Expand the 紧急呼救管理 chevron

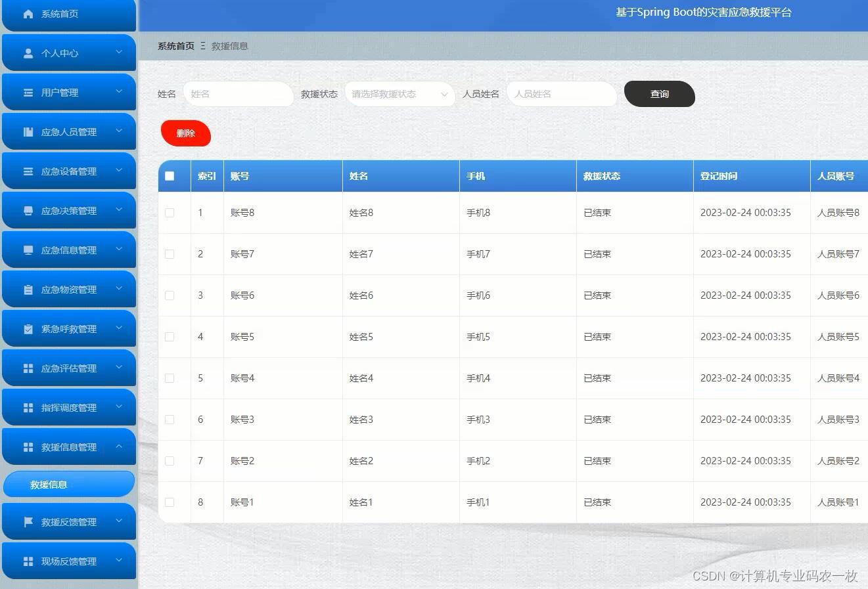point(119,328)
